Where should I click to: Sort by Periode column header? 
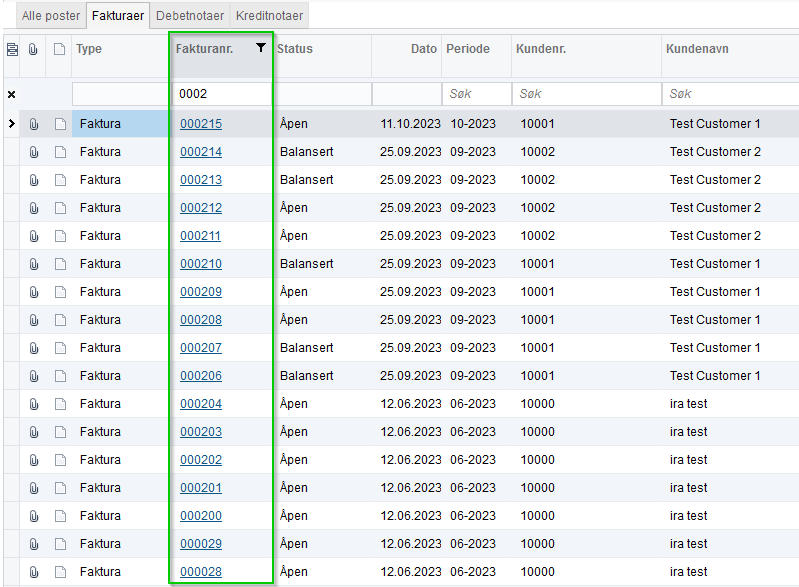point(468,49)
